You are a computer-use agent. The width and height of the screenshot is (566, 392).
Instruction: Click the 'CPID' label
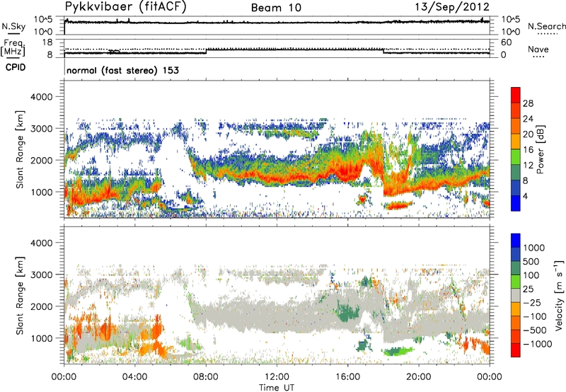(x=16, y=67)
